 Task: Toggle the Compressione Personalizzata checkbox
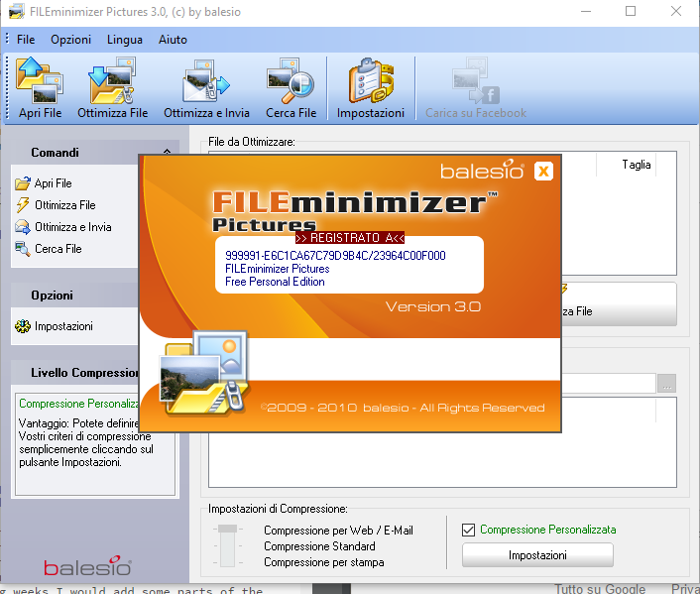468,531
